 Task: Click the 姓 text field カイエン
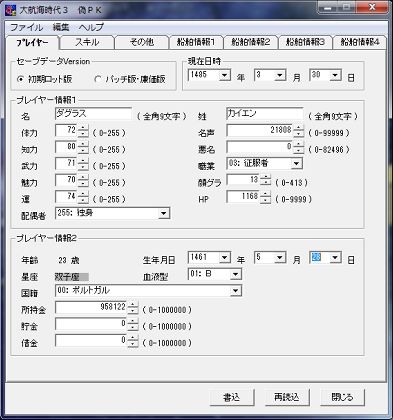coord(265,113)
